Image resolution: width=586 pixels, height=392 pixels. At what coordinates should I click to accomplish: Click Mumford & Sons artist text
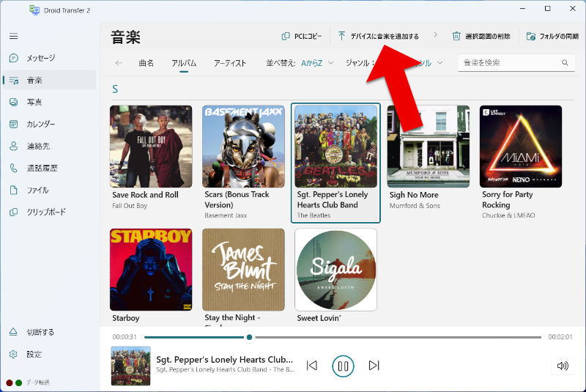point(415,206)
